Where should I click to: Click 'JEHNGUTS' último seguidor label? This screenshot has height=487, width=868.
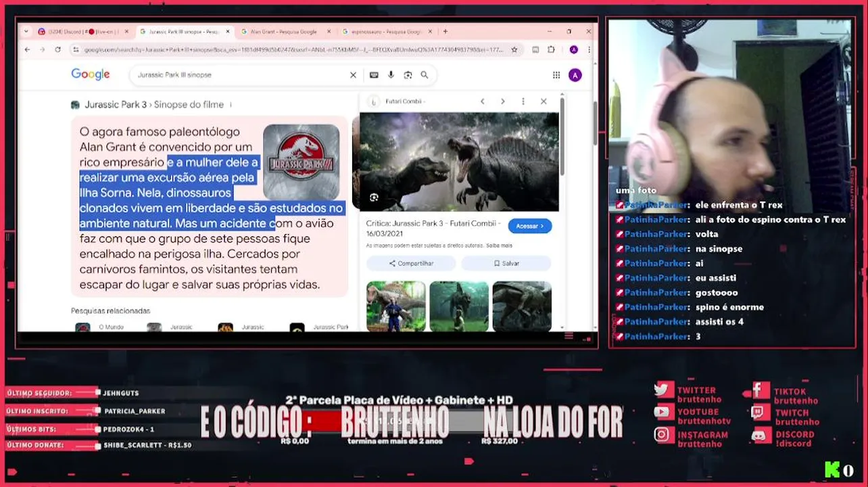[x=121, y=393]
